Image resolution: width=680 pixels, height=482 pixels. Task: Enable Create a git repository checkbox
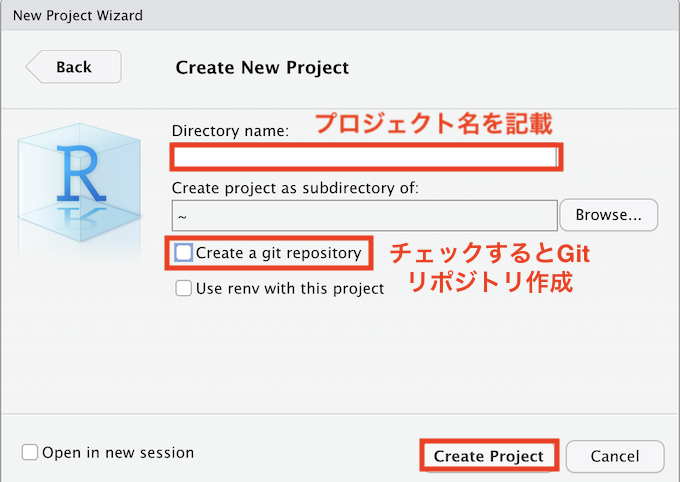(x=183, y=252)
